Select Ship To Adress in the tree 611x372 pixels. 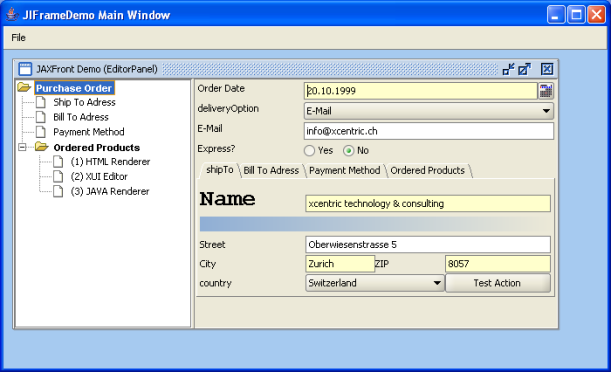(x=85, y=102)
